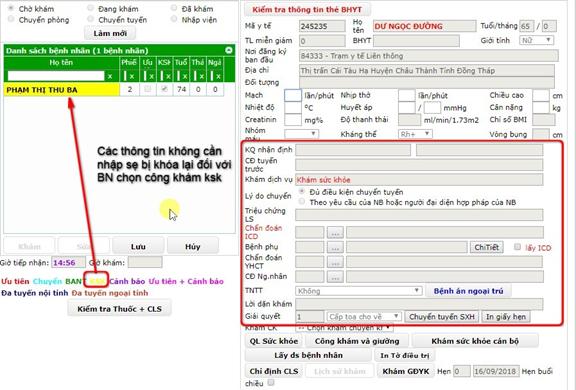
Task: Open lookup button for CĐ Ng.nhân
Action: 335,277
